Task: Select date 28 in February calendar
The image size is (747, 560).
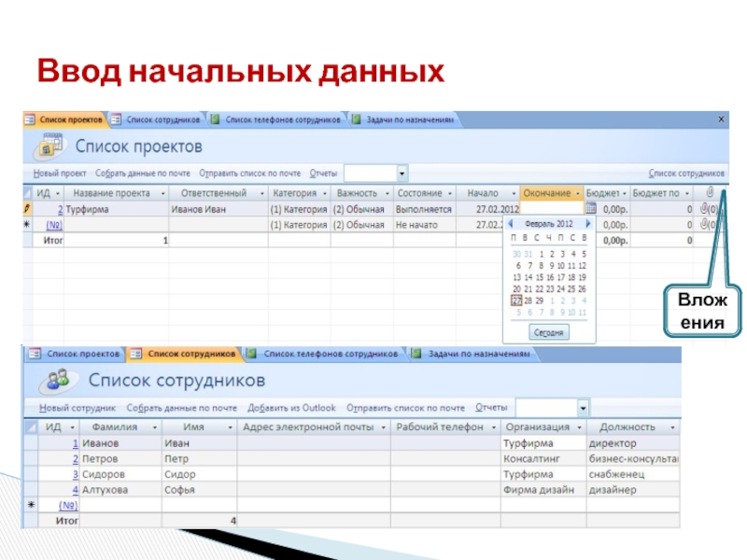Action: tap(528, 301)
